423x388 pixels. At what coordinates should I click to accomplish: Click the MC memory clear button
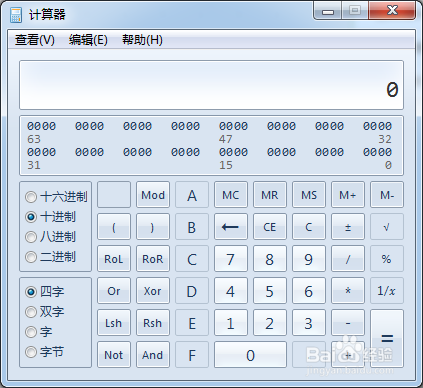click(231, 195)
